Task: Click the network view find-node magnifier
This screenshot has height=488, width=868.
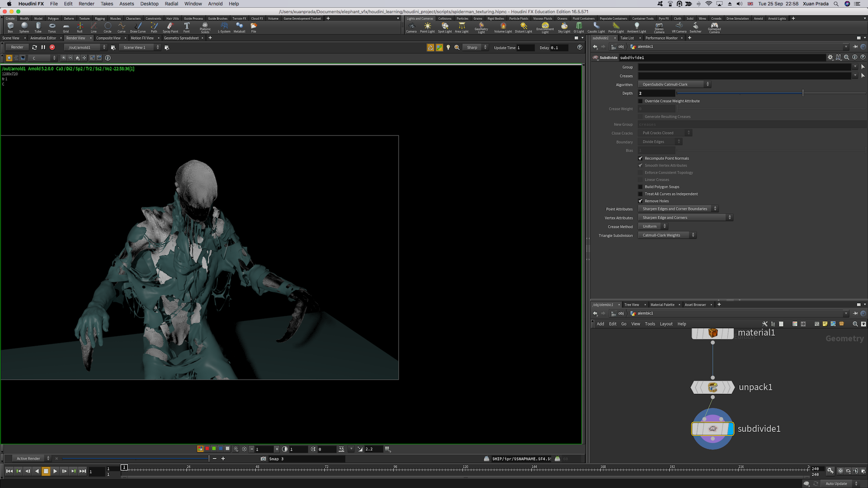Action: click(x=855, y=324)
